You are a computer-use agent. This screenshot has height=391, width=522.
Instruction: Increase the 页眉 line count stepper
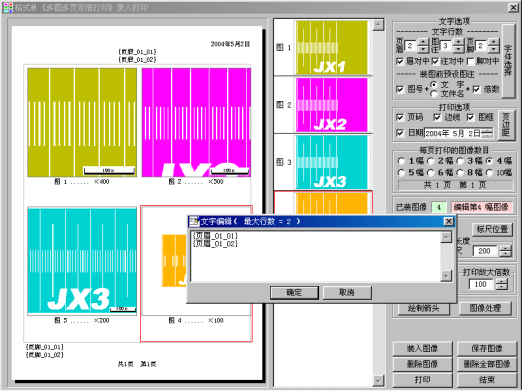[423, 42]
